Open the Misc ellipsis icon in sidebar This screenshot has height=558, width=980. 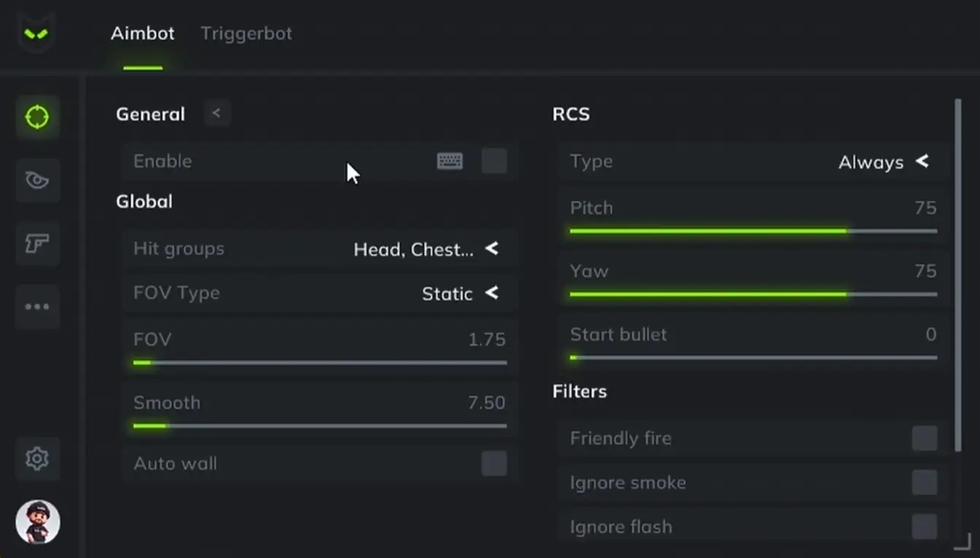coord(37,307)
